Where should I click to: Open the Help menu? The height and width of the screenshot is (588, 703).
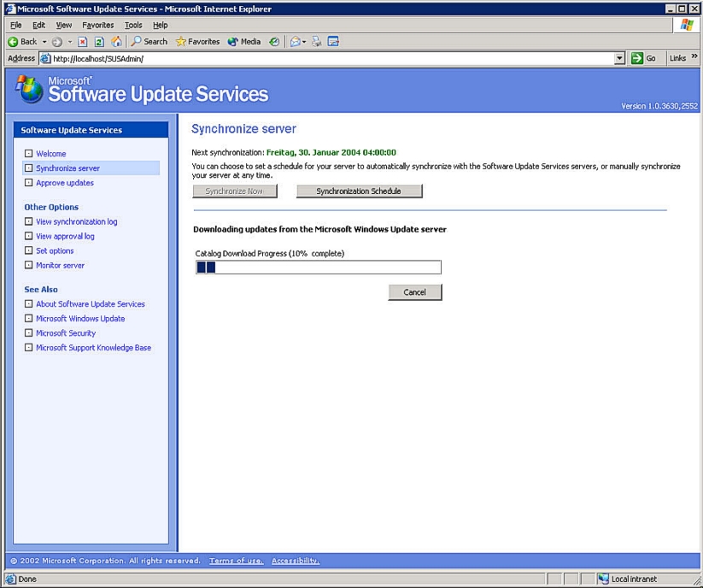click(160, 25)
